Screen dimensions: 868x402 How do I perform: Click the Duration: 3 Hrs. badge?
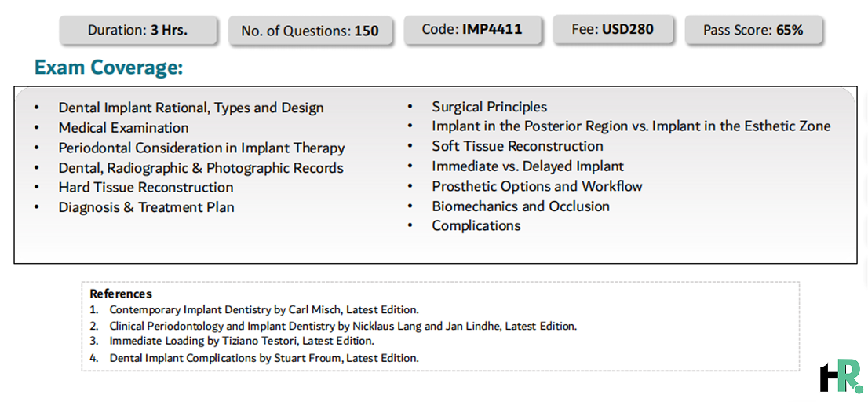pyautogui.click(x=138, y=31)
